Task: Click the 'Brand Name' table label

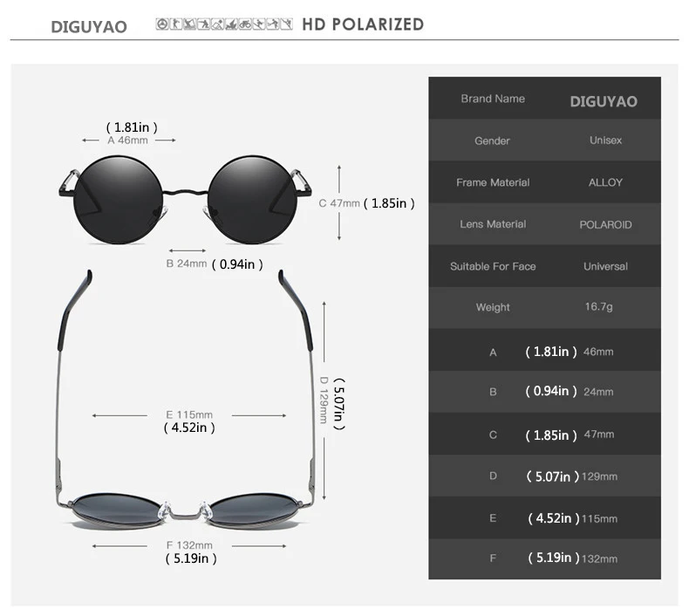Action: 493,99
